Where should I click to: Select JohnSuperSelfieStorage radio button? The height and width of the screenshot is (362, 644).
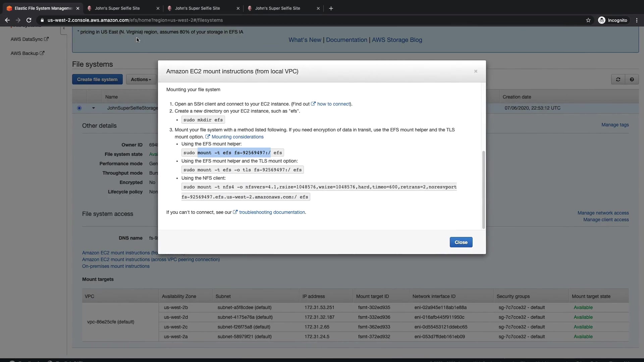click(x=79, y=108)
